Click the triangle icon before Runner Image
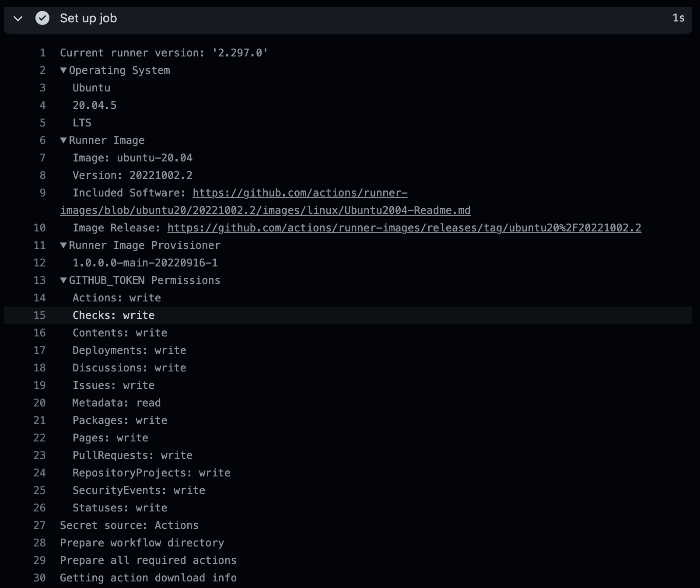 tap(63, 140)
